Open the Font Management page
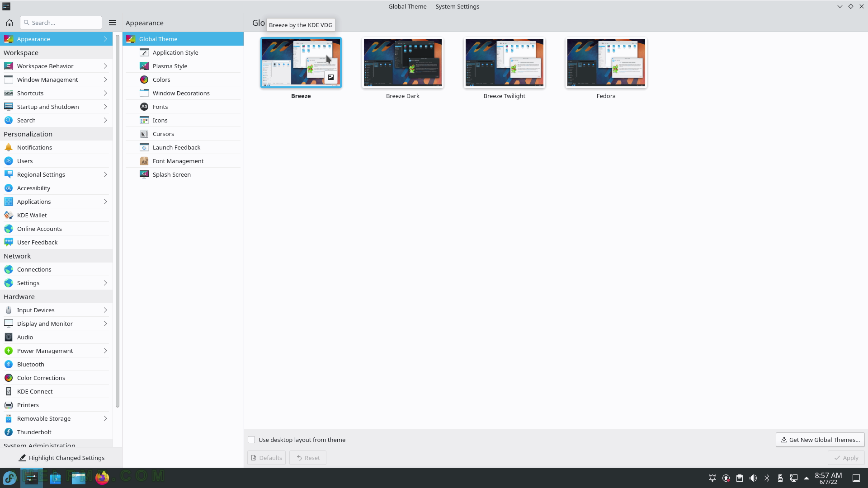868x488 pixels. [x=183, y=161]
